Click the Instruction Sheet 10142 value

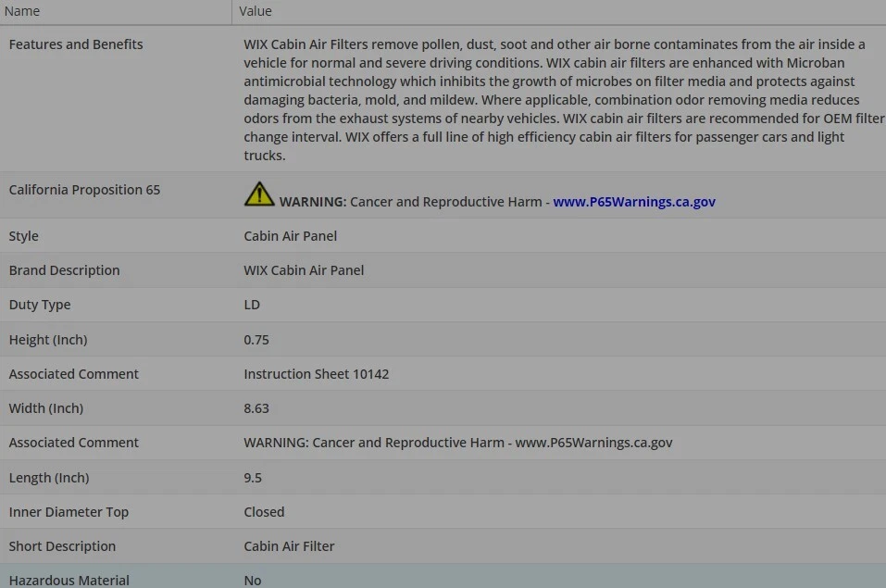click(317, 374)
